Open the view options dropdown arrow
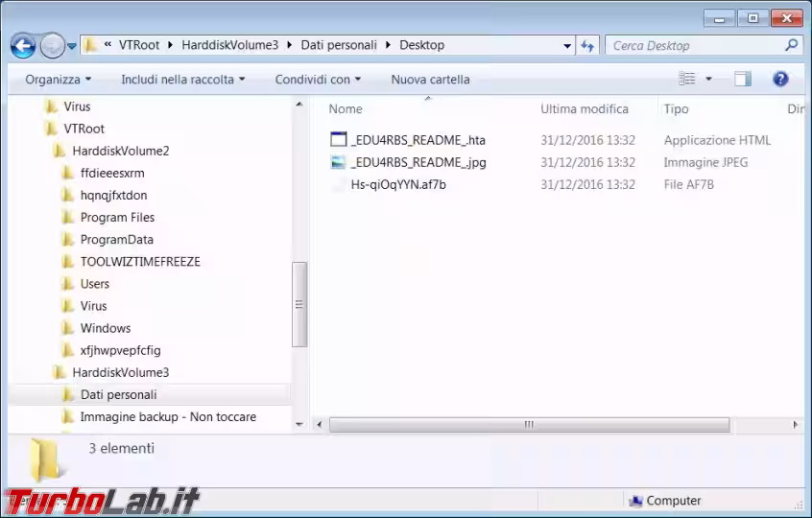812x518 pixels. click(x=709, y=79)
